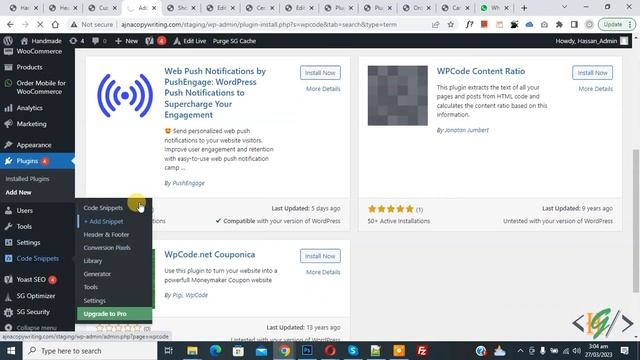This screenshot has width=640, height=360.
Task: Open Code Snippets sidebar menu
Action: pyautogui.click(x=37, y=258)
